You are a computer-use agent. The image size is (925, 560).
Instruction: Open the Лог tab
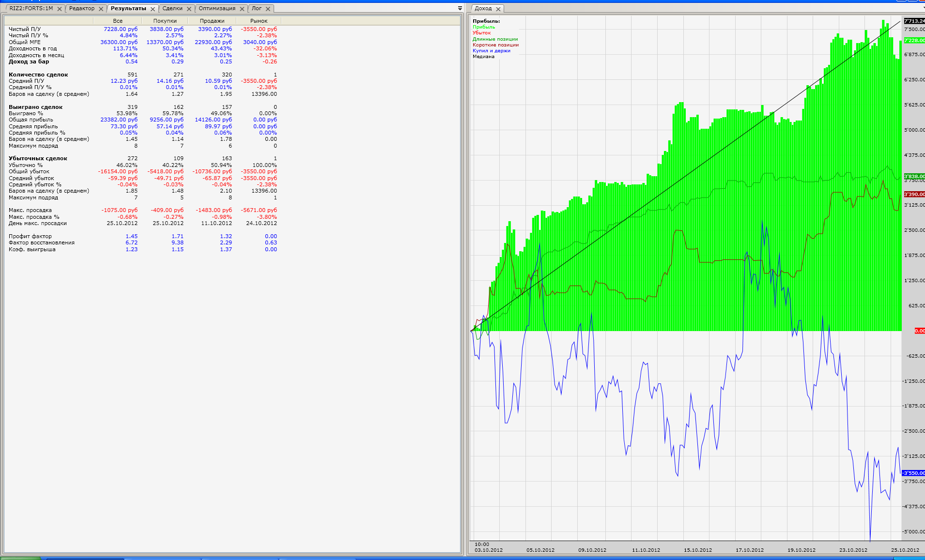pyautogui.click(x=256, y=8)
